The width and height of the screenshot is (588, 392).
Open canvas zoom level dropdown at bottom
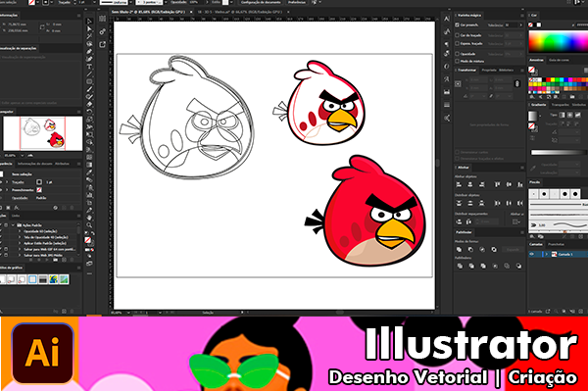(127, 312)
